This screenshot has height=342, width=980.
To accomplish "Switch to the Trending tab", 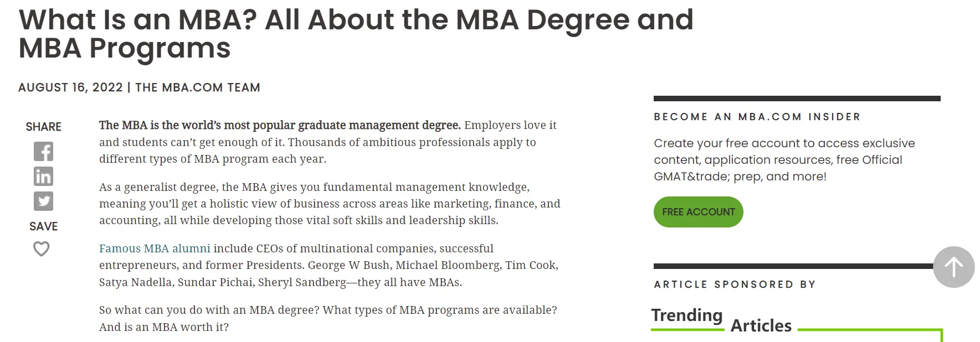I will click(x=686, y=315).
